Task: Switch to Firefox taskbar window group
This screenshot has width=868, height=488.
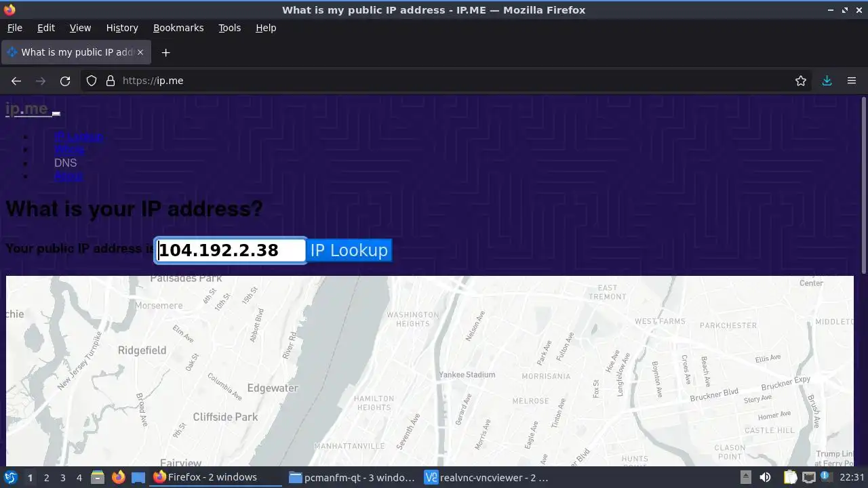Action: [x=216, y=477]
